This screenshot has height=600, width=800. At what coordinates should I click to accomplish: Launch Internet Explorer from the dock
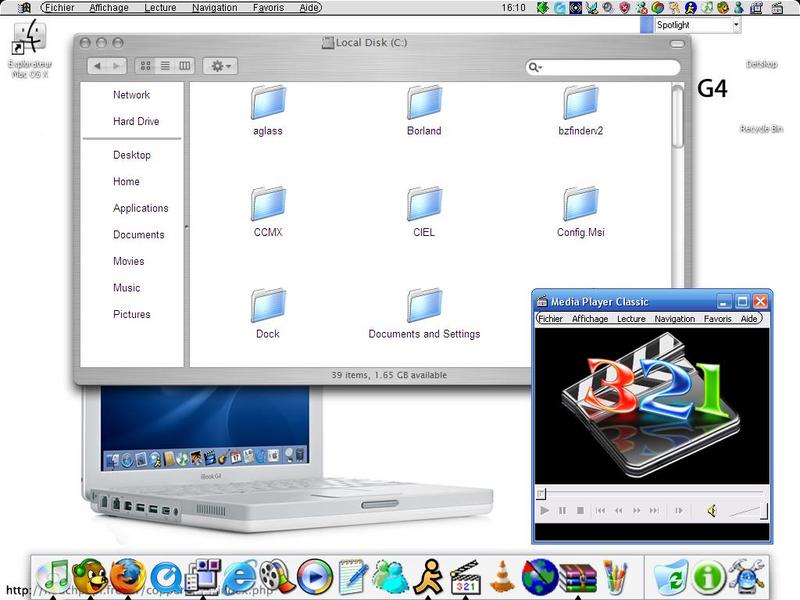239,577
